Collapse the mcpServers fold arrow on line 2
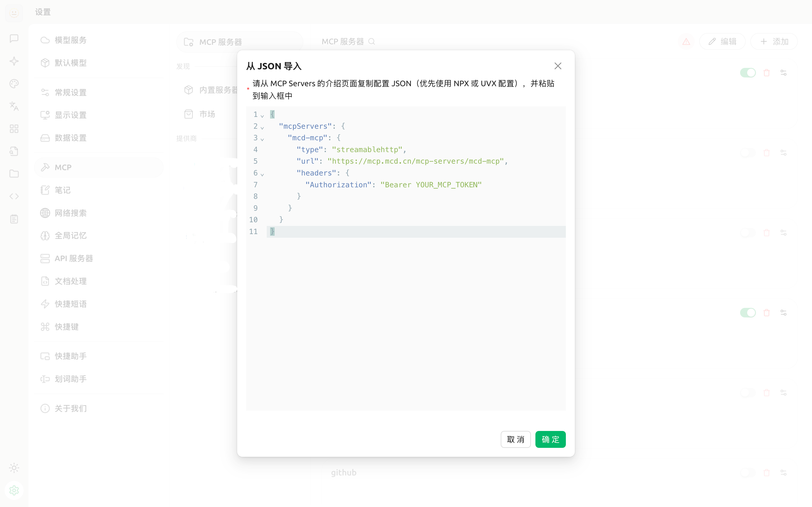This screenshot has height=507, width=812. pyautogui.click(x=262, y=127)
